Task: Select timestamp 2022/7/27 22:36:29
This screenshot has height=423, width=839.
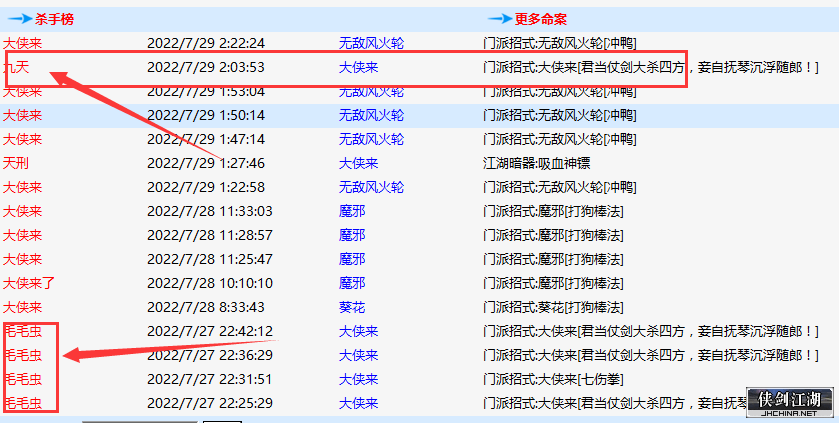Action: coord(210,355)
